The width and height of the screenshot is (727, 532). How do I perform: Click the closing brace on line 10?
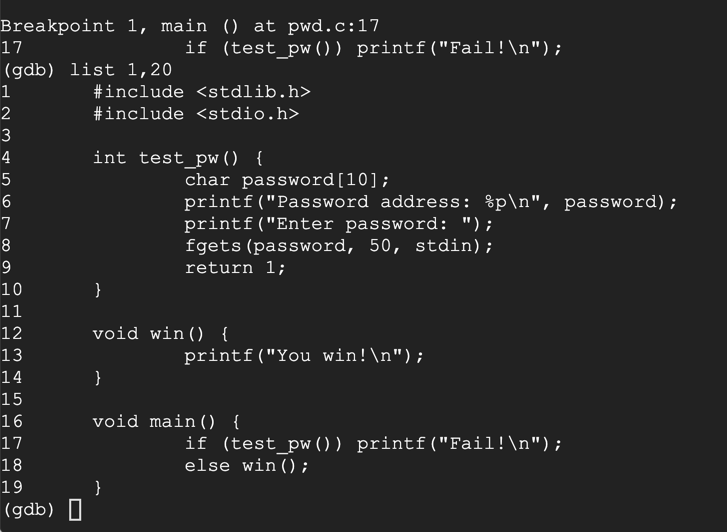tap(98, 290)
